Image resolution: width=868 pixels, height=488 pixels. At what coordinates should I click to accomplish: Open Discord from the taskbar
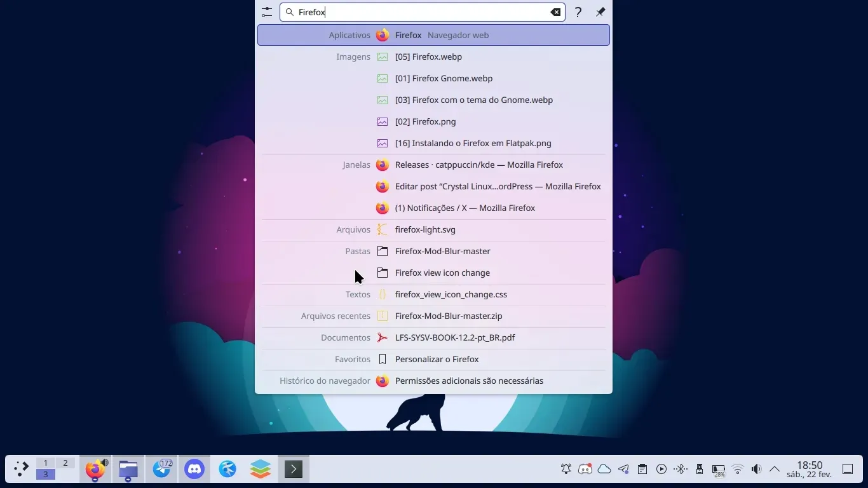click(194, 469)
